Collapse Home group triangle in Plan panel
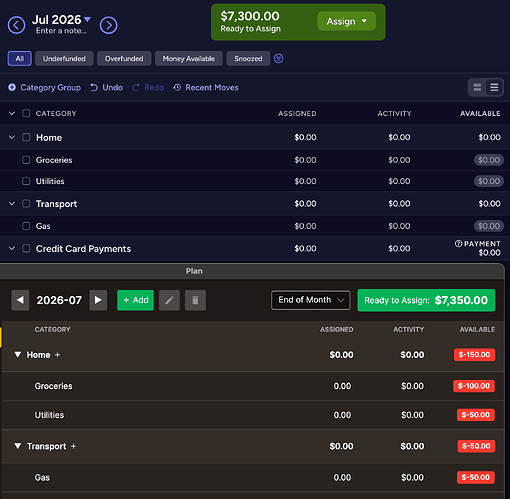 point(18,354)
